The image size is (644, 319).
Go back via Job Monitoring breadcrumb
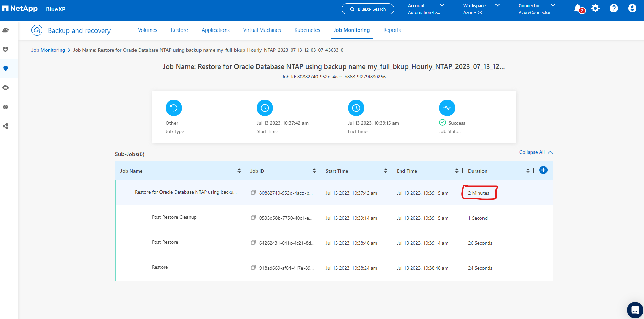[x=48, y=50]
